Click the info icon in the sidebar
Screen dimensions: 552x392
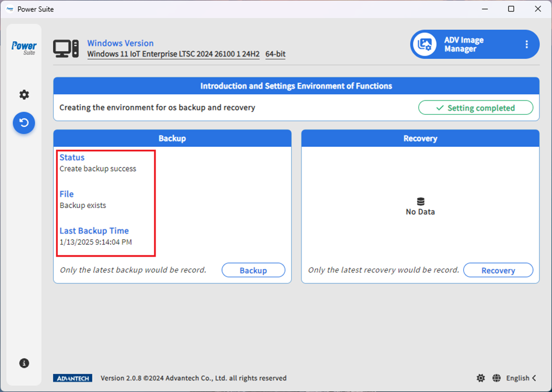(x=24, y=363)
